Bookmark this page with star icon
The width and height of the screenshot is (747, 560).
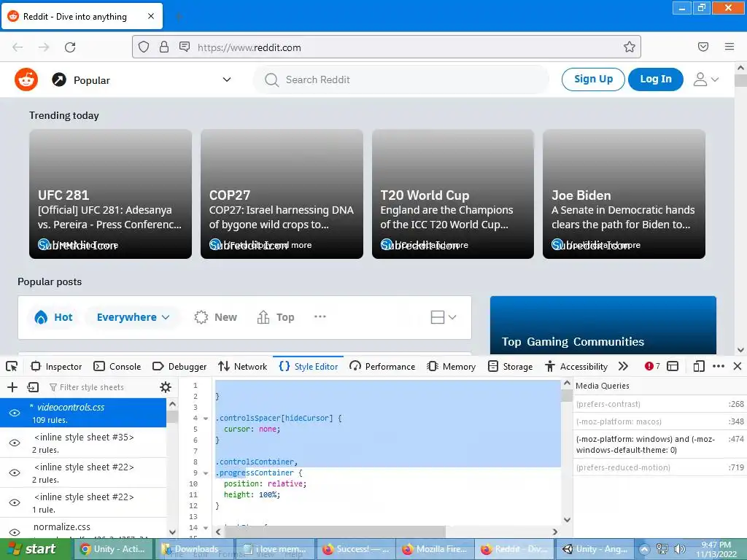pos(630,47)
